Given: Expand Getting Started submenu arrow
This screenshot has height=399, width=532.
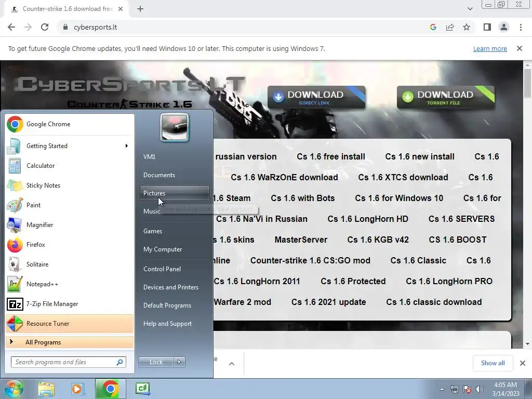Looking at the screenshot, I should (x=127, y=146).
